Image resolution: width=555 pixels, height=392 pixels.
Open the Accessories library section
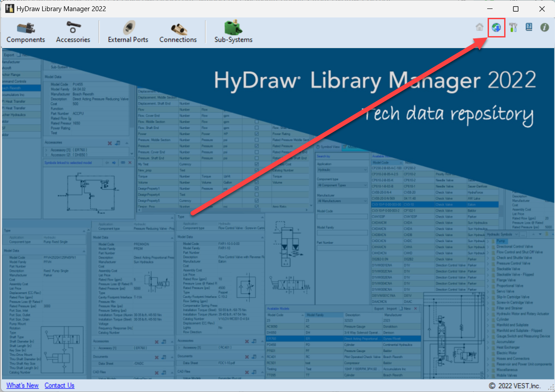click(73, 32)
